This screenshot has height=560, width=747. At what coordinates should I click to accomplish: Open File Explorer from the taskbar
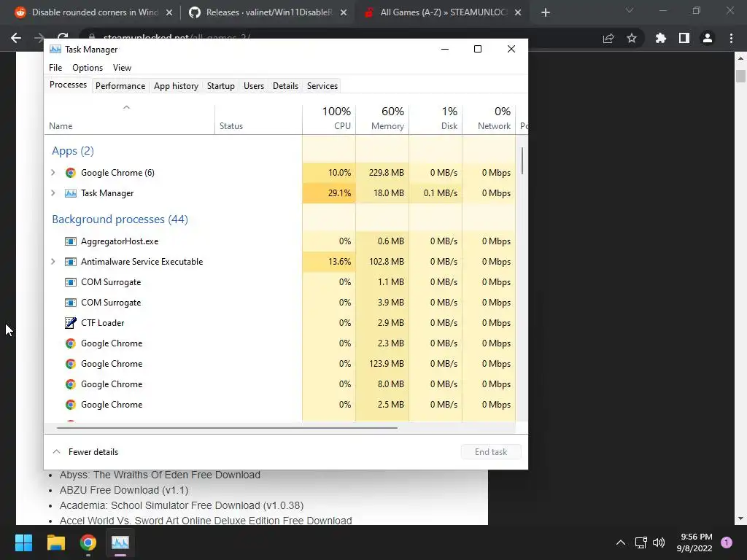(x=55, y=542)
